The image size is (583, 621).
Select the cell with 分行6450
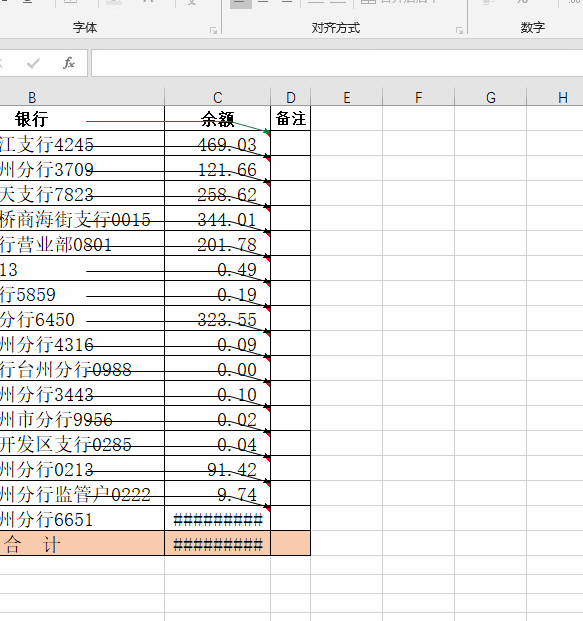(x=82, y=318)
